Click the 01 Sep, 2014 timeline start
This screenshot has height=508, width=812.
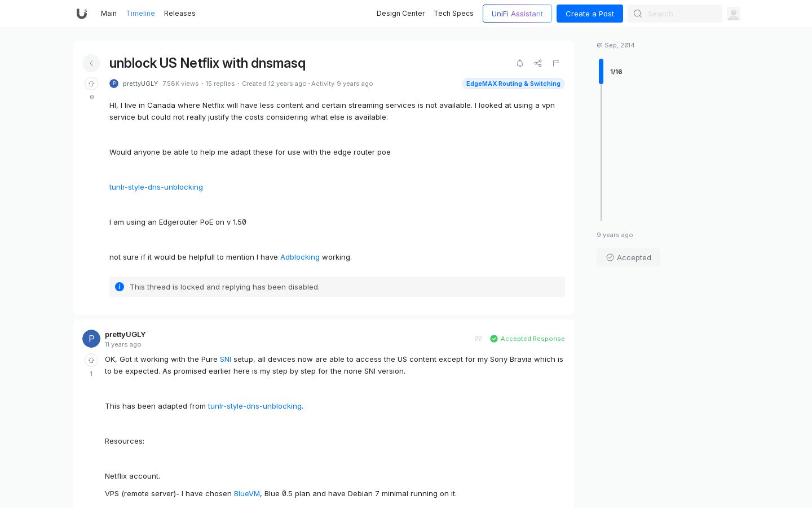pos(616,45)
